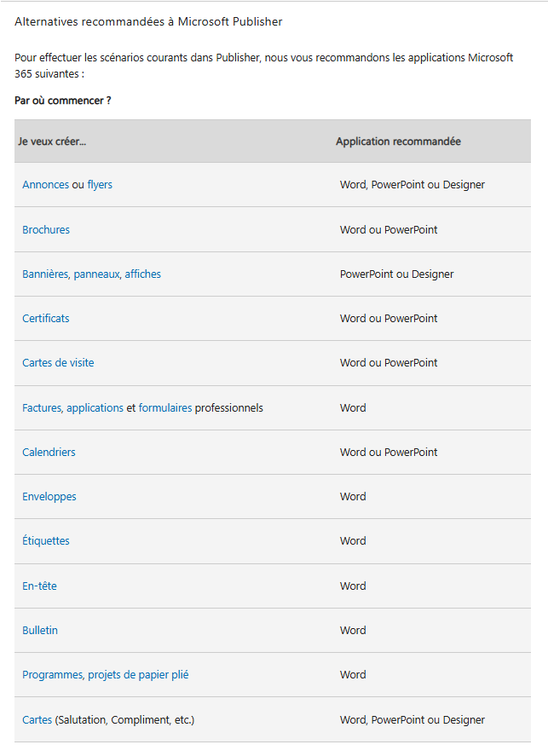Click 'Word ou PowerPoint' in Brochures row
Viewport: 548px width, 756px height.
389,229
